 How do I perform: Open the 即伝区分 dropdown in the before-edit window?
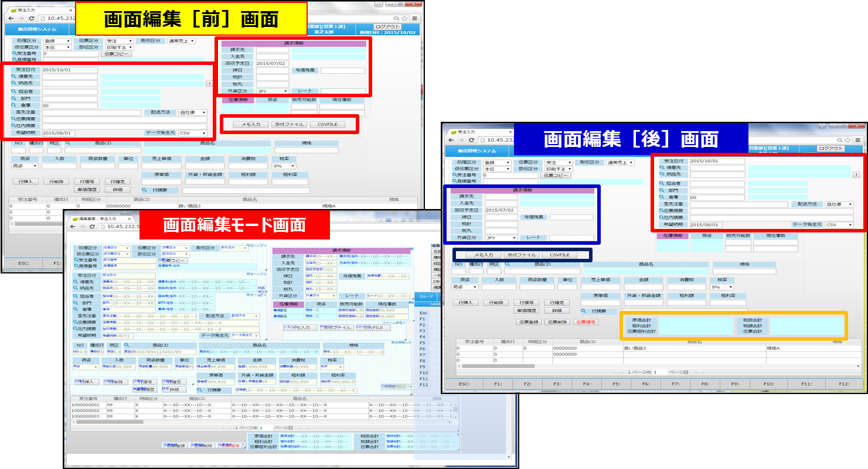(120, 47)
